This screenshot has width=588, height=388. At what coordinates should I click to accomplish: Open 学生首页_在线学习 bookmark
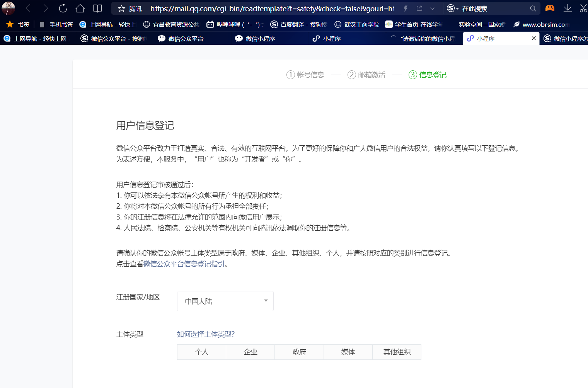click(414, 24)
